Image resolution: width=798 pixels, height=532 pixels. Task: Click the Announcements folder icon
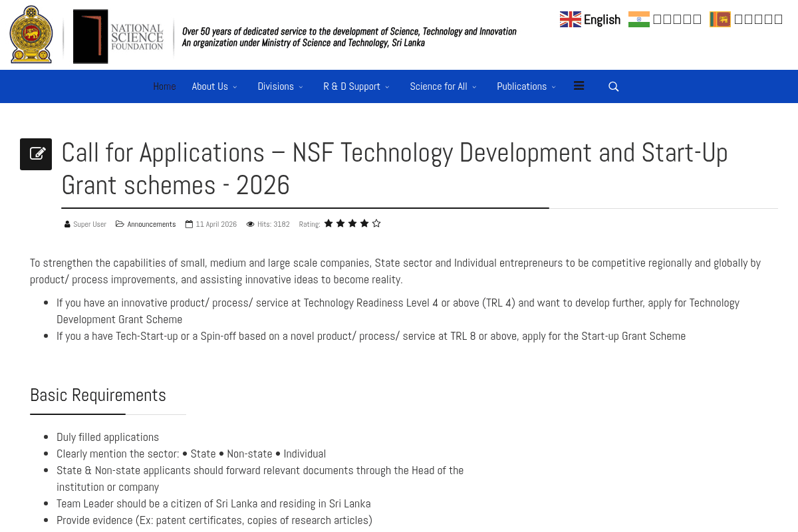pos(120,224)
